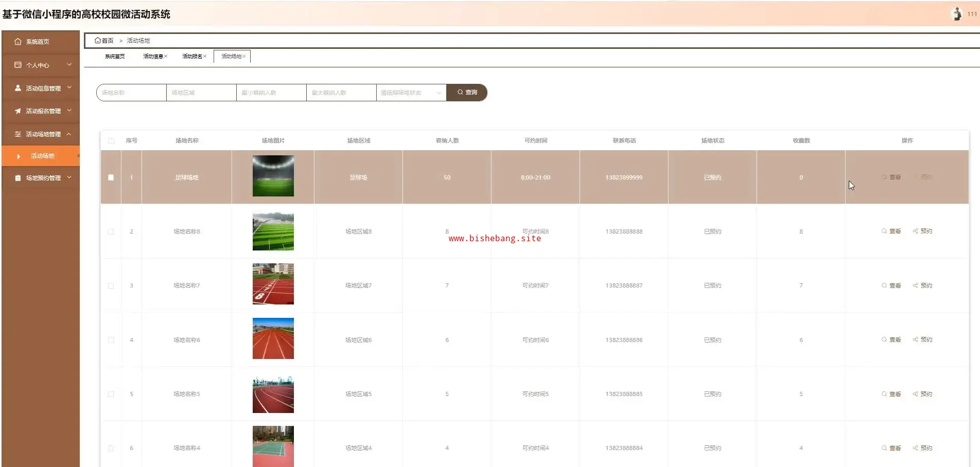Reserve 场地名称4 with the 预约 button
This screenshot has height=467, width=980.
click(x=923, y=448)
